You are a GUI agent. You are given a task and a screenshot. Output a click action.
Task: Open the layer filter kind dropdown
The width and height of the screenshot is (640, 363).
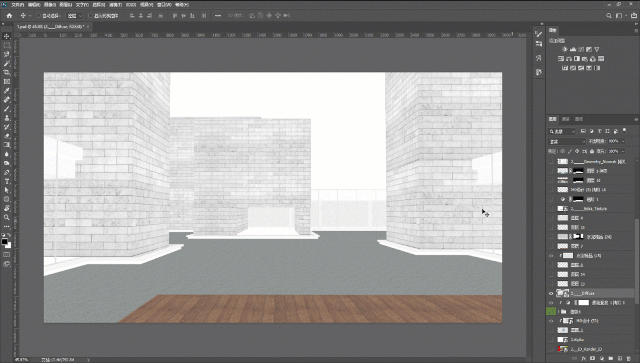pos(562,131)
